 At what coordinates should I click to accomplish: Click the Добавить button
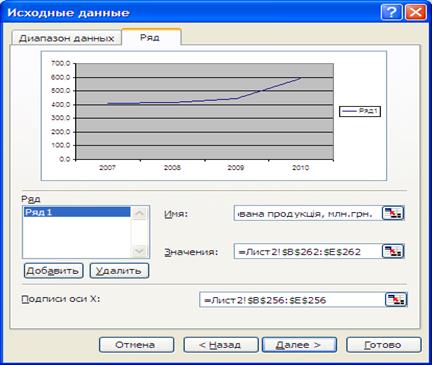53,271
